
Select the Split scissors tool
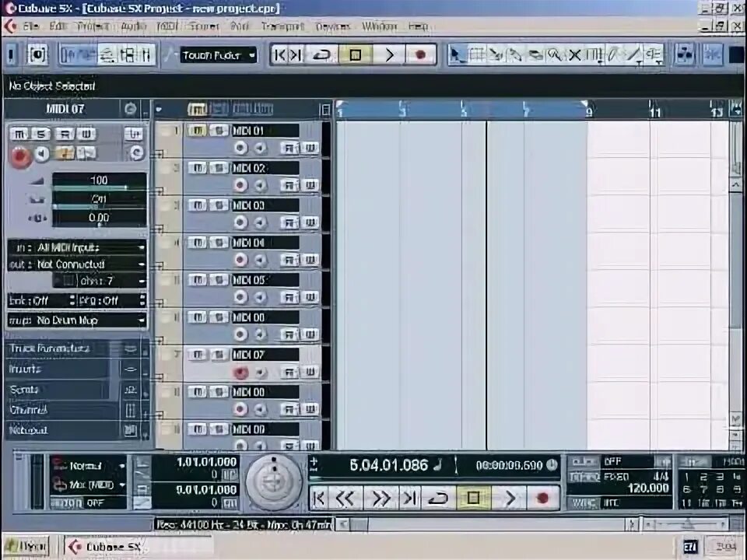pos(496,55)
